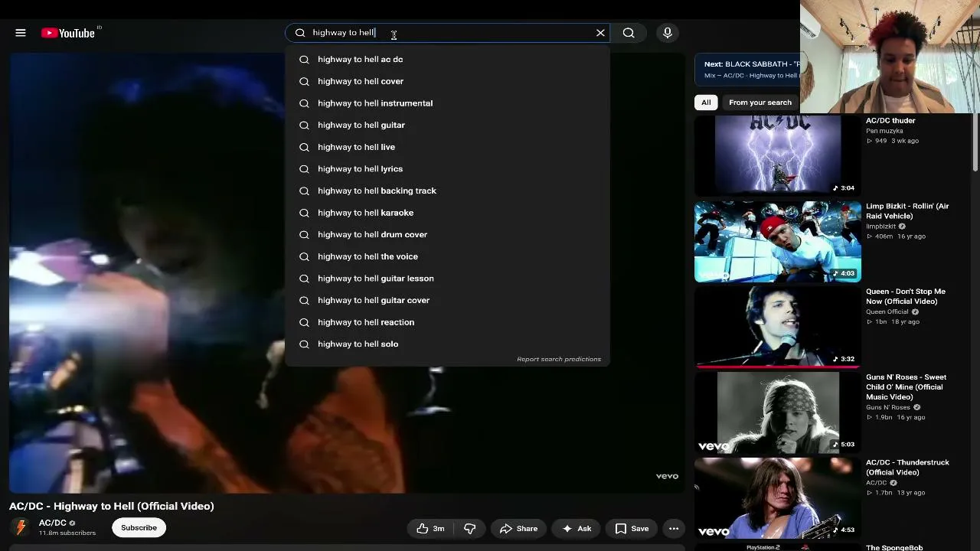The image size is (980, 551).
Task: Search icon beside 'highway to hell solo'
Action: click(x=304, y=344)
